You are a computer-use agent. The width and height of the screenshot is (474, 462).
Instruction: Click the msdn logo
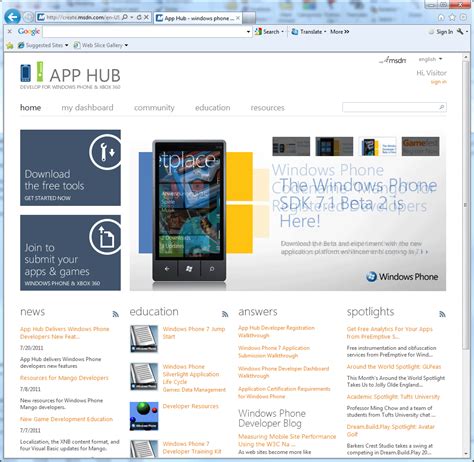(x=393, y=60)
